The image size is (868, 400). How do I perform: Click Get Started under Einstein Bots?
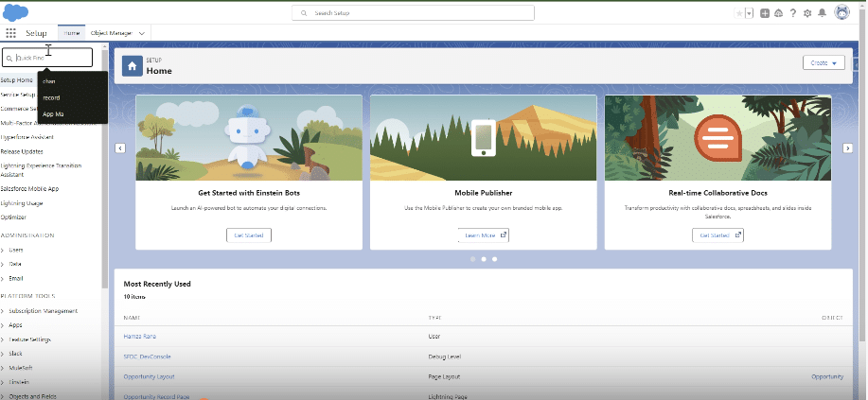pos(249,235)
